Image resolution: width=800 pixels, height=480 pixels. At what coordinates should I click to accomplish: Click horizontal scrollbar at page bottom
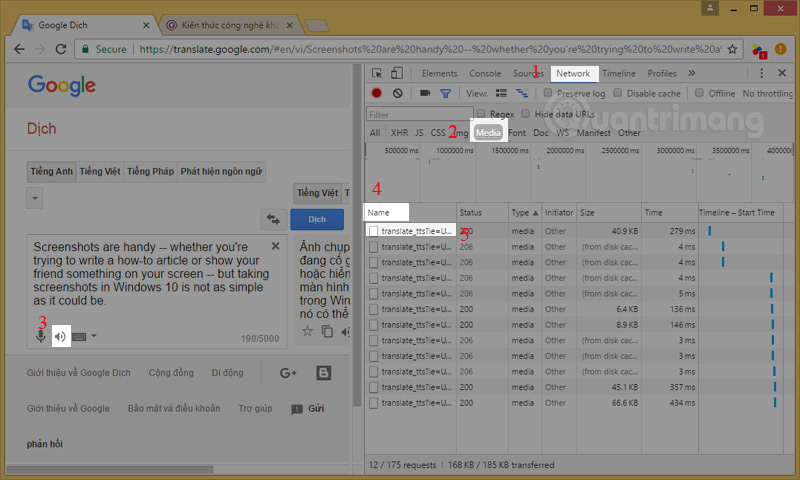110,469
